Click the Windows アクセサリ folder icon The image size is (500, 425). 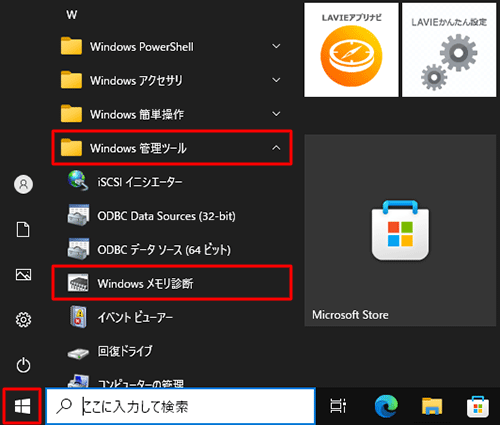pos(71,80)
